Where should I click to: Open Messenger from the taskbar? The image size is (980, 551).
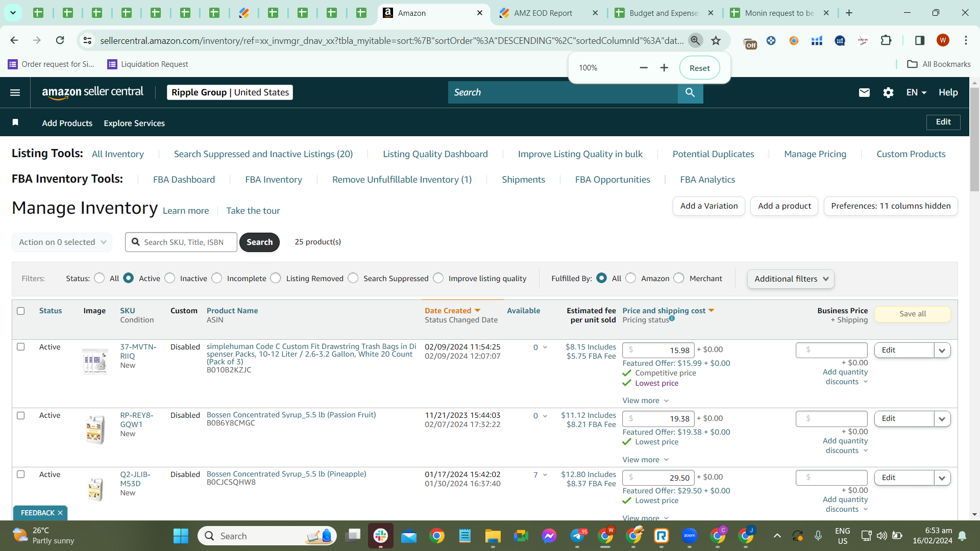549,536
